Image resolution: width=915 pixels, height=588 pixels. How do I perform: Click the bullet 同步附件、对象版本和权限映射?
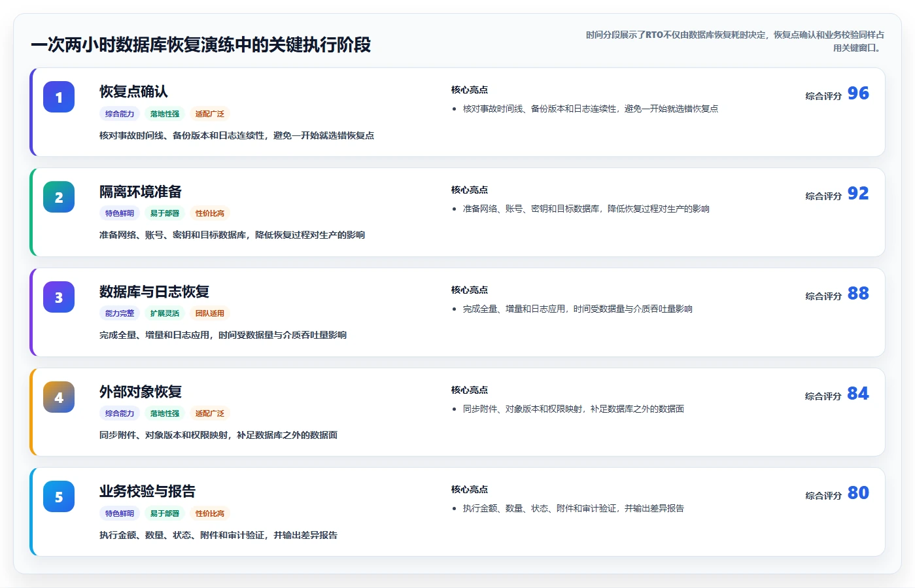pos(574,409)
